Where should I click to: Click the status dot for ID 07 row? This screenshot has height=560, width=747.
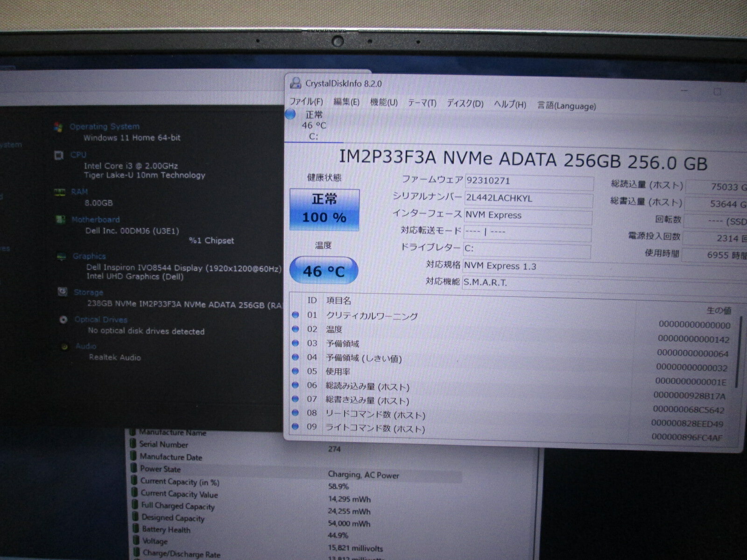295,399
